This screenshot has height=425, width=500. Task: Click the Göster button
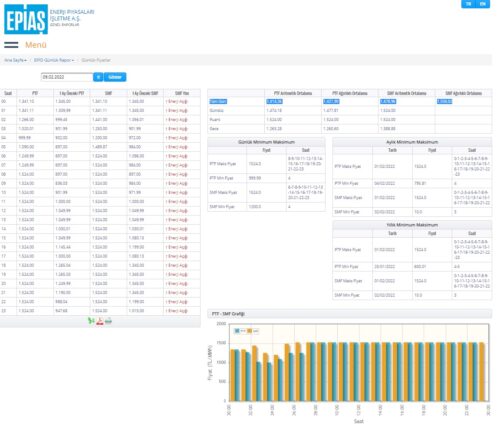point(115,77)
